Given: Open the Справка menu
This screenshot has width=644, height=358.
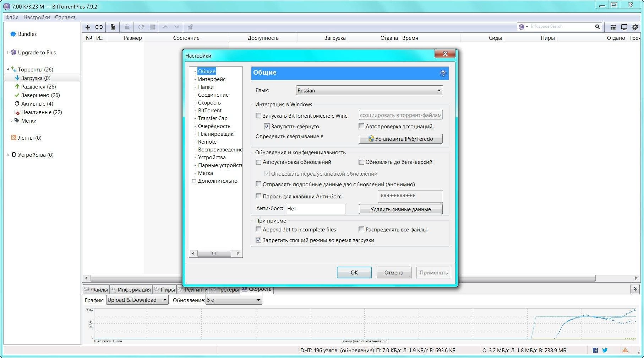Looking at the screenshot, I should click(65, 17).
